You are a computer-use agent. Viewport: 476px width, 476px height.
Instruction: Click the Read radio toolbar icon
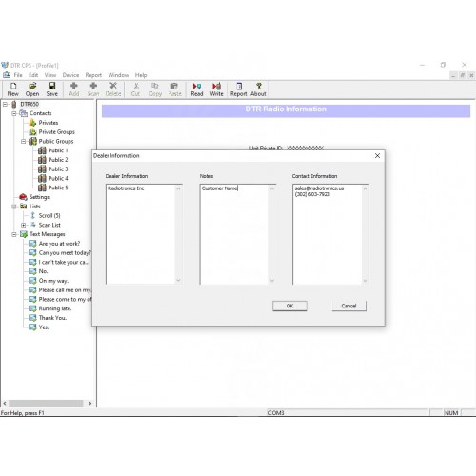click(x=197, y=89)
